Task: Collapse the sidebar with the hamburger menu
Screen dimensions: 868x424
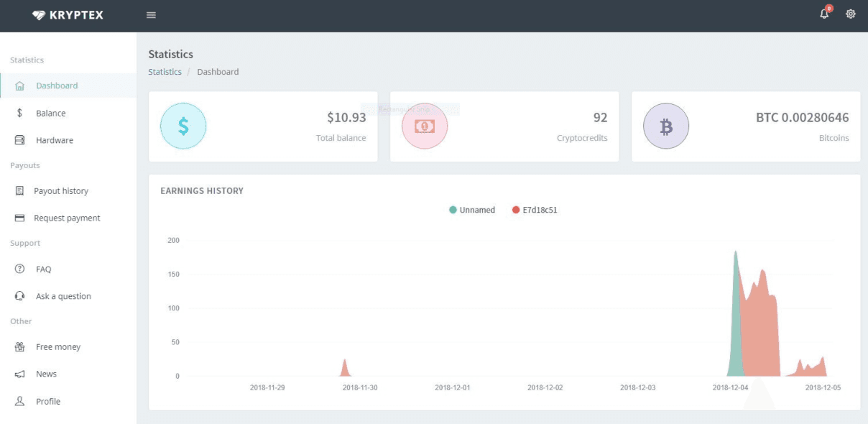Action: (150, 14)
